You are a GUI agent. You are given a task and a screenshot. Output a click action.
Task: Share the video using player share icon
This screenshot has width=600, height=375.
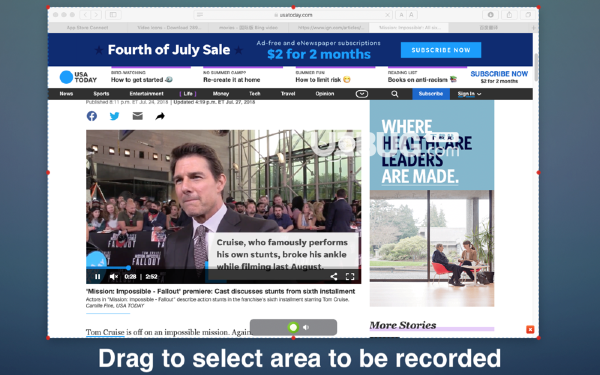pyautogui.click(x=334, y=276)
